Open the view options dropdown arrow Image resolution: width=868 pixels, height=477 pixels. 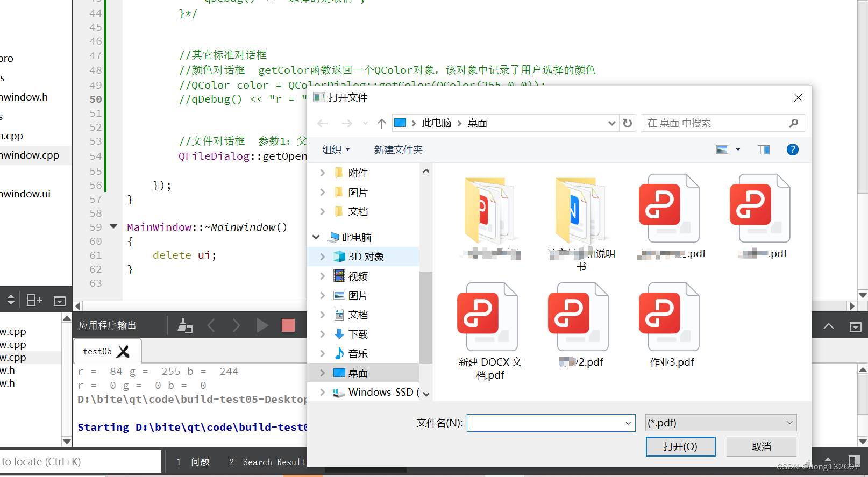point(738,149)
